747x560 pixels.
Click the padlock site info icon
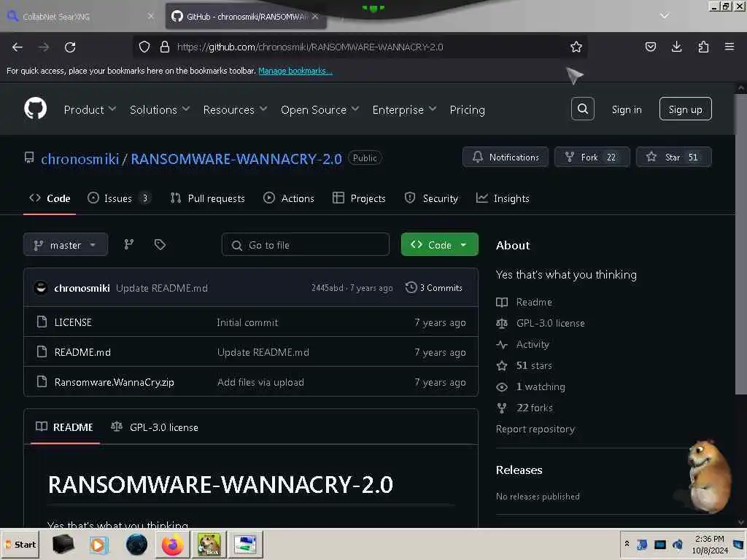coord(165,47)
